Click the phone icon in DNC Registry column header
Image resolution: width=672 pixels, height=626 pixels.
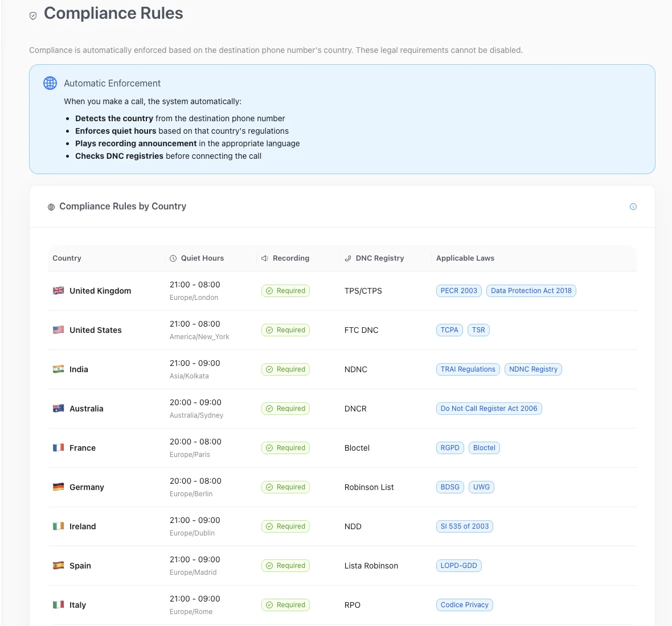tap(348, 258)
